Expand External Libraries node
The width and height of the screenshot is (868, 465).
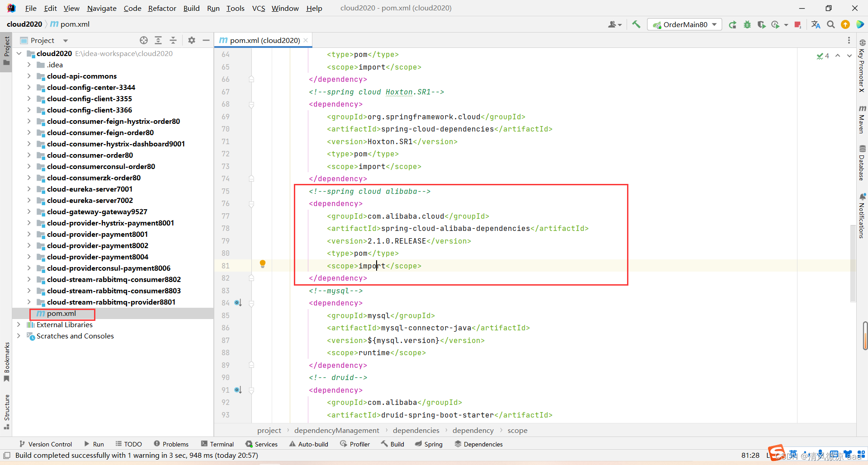click(x=19, y=324)
